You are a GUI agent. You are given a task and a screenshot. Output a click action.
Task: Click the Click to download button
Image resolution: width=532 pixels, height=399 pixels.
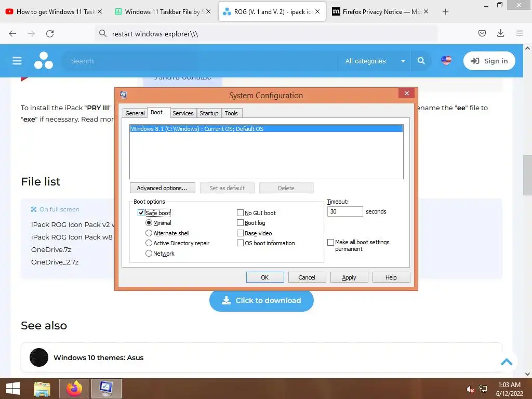(261, 301)
